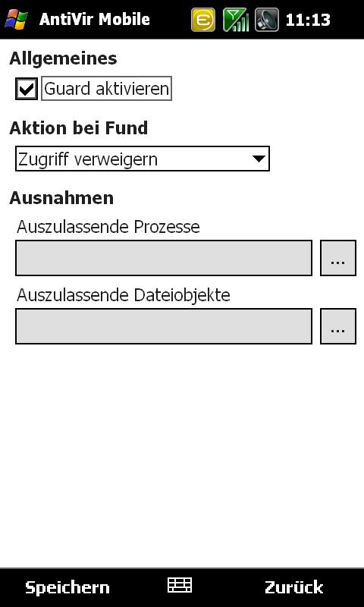Screen dimensions: 364x607
Task: Open the Windows Start flag menu
Action: click(x=16, y=20)
